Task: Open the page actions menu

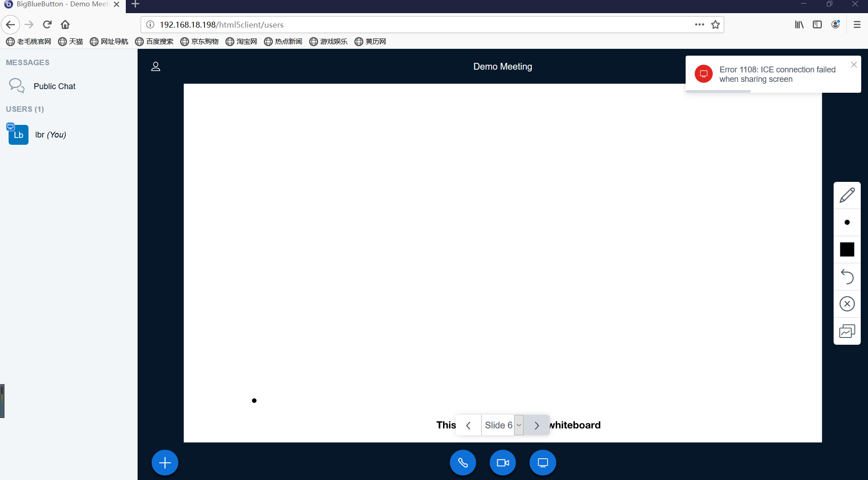Action: pos(699,24)
